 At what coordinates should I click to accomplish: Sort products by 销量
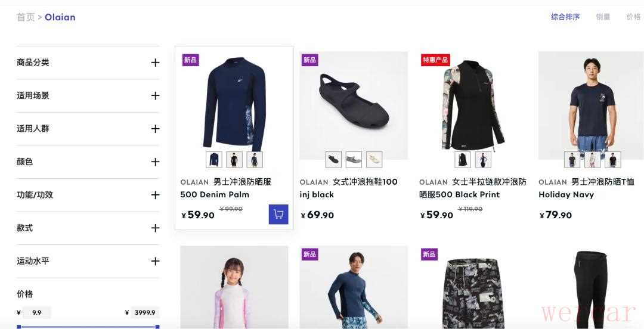point(603,17)
